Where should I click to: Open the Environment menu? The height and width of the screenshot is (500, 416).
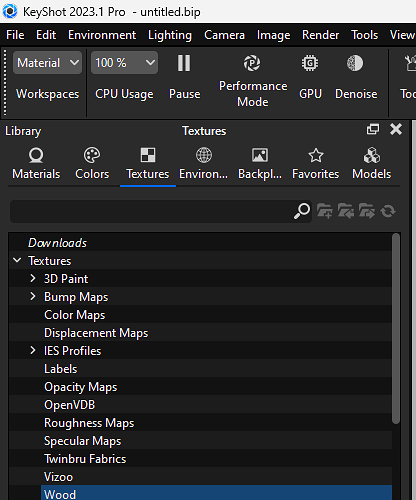(x=102, y=35)
